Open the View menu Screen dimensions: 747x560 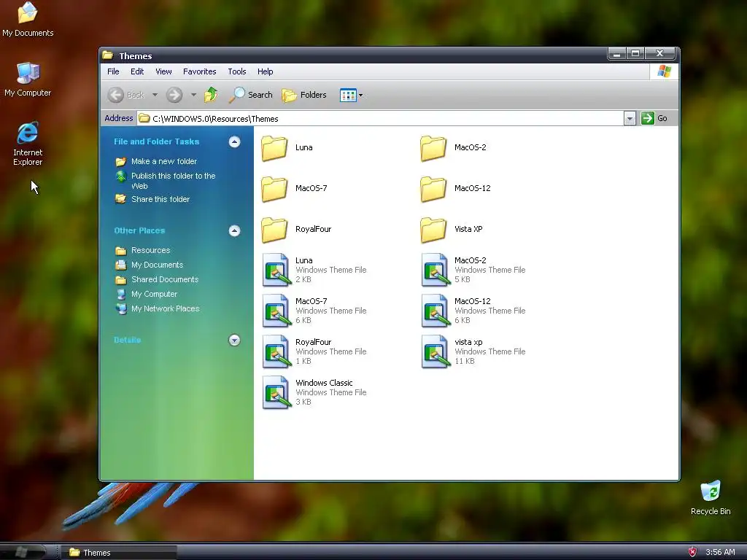[163, 71]
